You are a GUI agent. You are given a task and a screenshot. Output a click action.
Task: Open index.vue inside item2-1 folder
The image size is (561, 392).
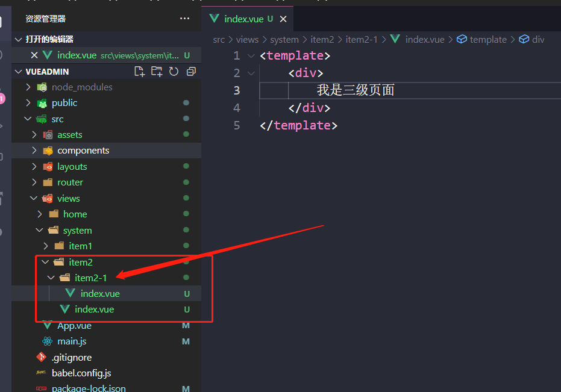tap(100, 294)
